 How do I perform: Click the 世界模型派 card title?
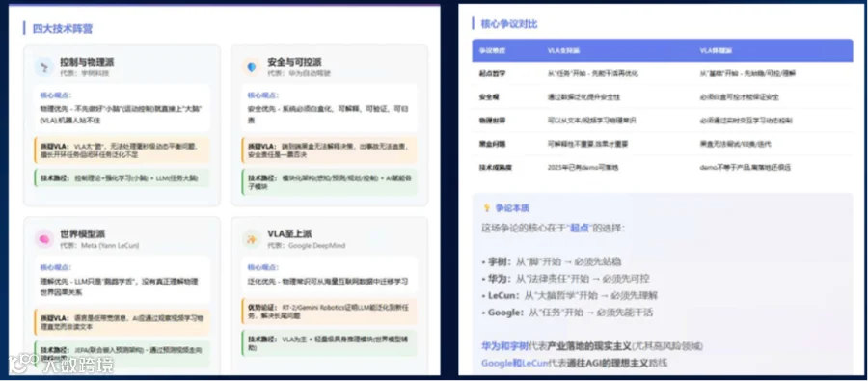[82, 233]
